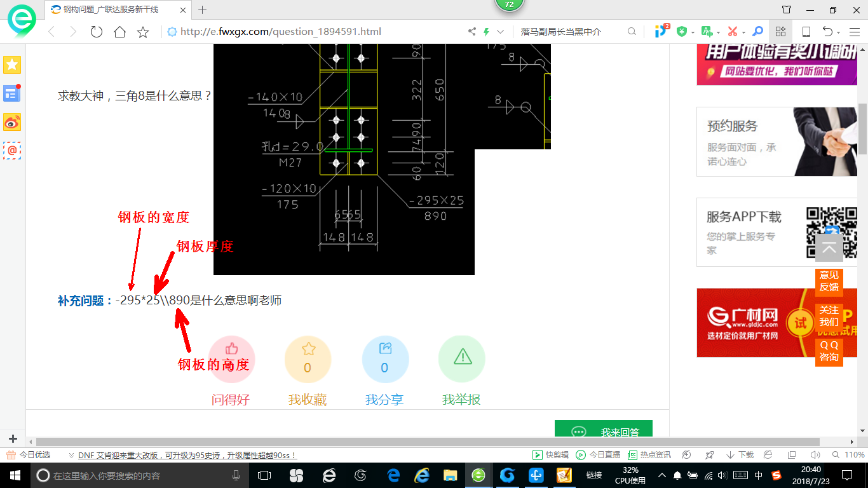Open the mail @ icon in sidebar
This screenshot has width=868, height=488.
[x=12, y=151]
